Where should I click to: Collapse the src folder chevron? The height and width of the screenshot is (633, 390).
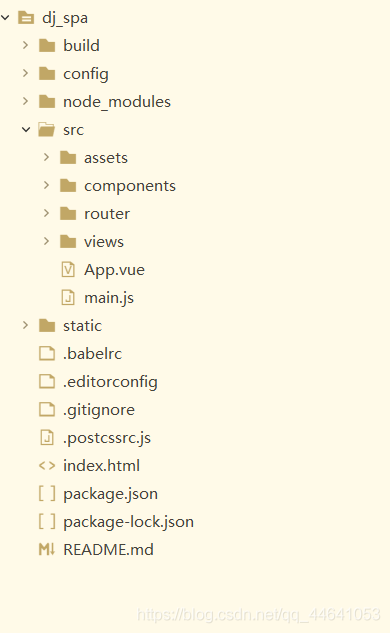point(26,130)
